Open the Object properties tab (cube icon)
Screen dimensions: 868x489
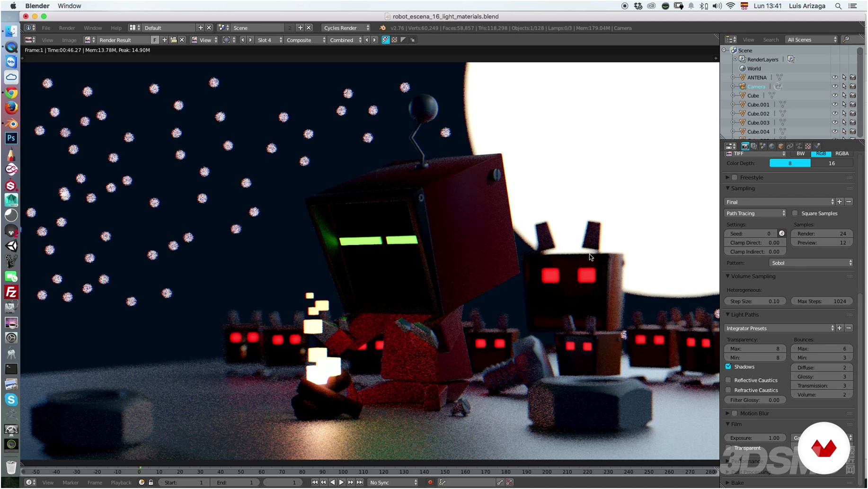click(x=781, y=146)
